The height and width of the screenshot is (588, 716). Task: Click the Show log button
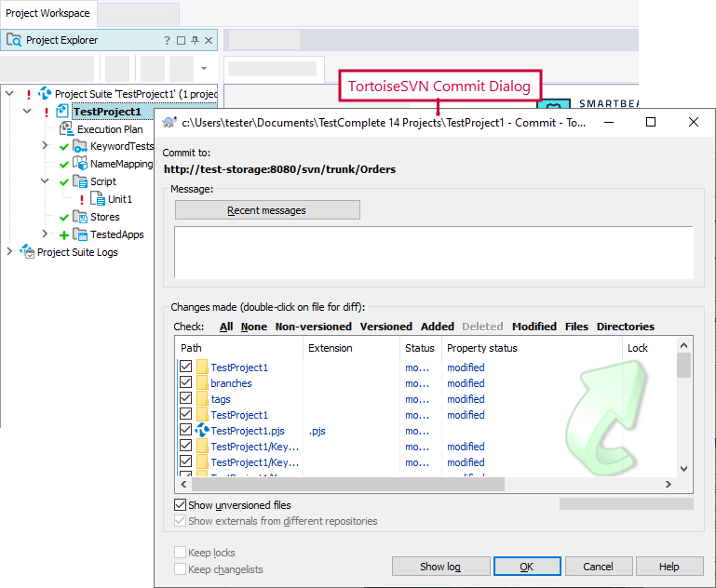440,567
